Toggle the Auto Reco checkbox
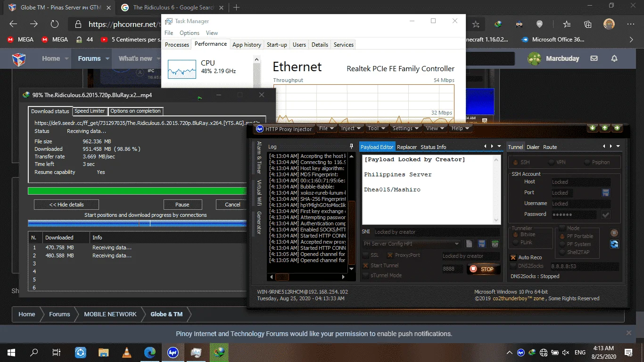644x362 pixels. (513, 257)
